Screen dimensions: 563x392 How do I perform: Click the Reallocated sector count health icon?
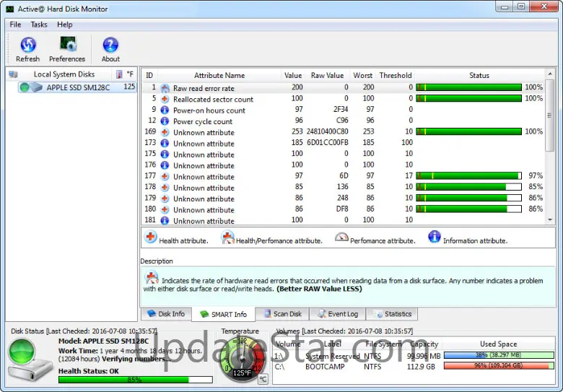pos(165,99)
